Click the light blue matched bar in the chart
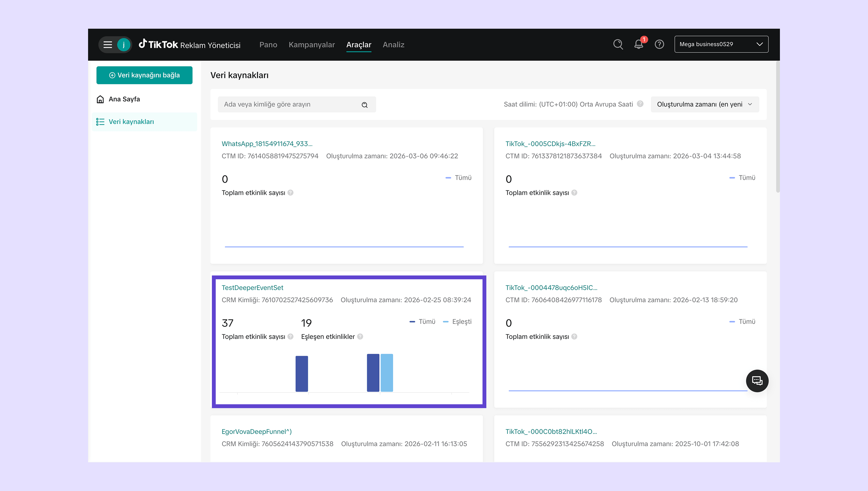 coord(387,373)
